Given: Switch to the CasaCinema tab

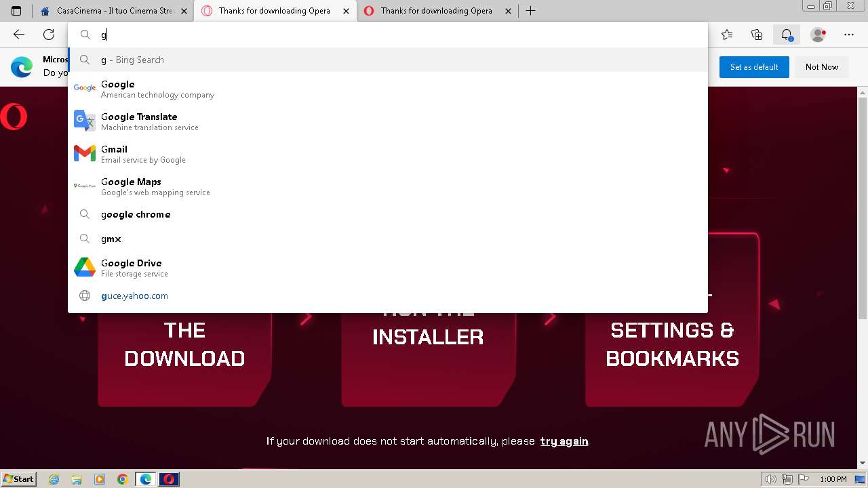Looking at the screenshot, I should click(113, 11).
